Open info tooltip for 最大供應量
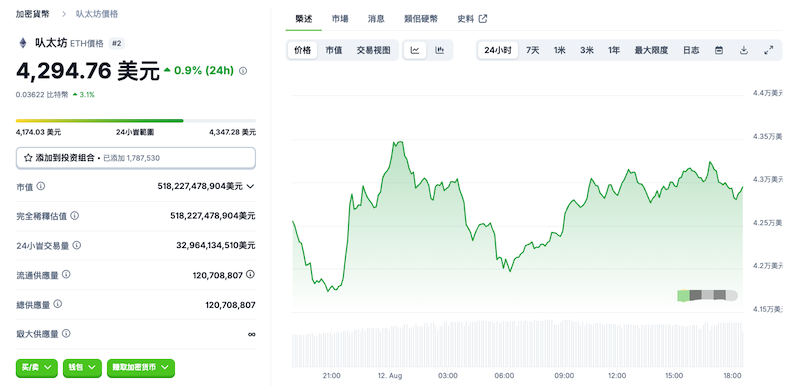800x386 pixels. 66,333
